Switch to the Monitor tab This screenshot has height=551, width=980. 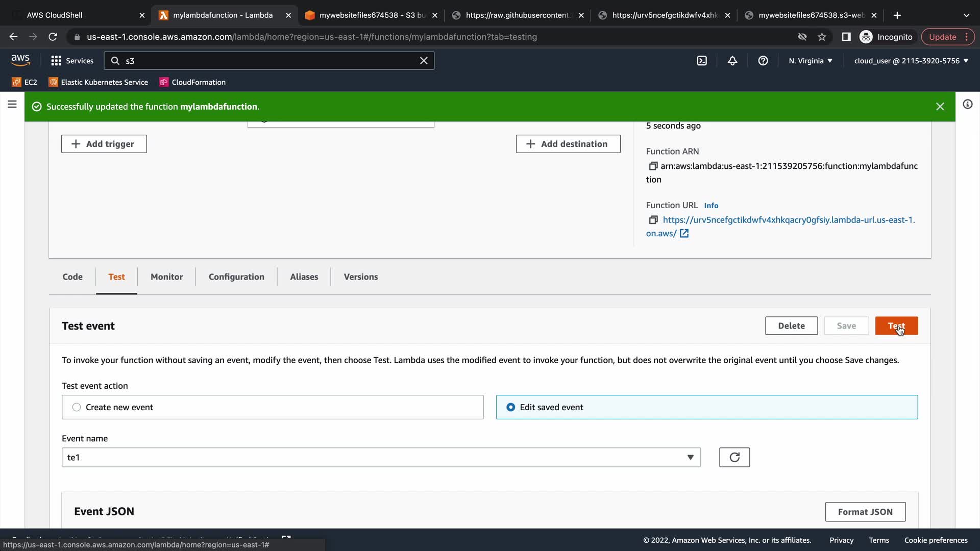(x=166, y=277)
